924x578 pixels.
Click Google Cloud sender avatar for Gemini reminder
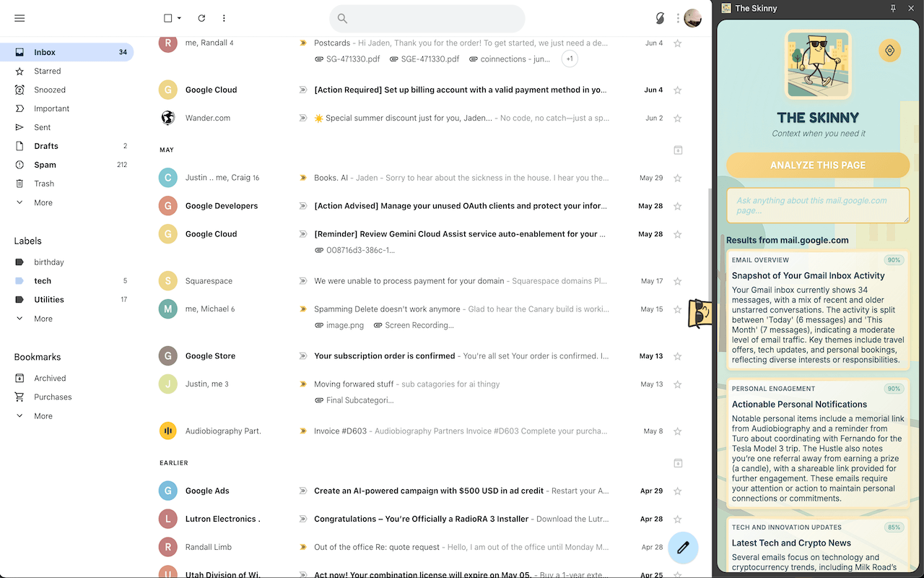coord(168,234)
